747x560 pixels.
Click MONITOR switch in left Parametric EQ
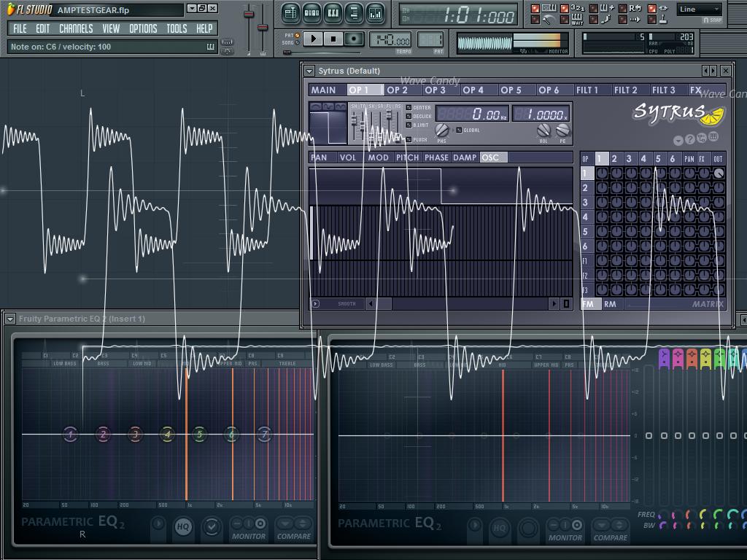tap(248, 529)
